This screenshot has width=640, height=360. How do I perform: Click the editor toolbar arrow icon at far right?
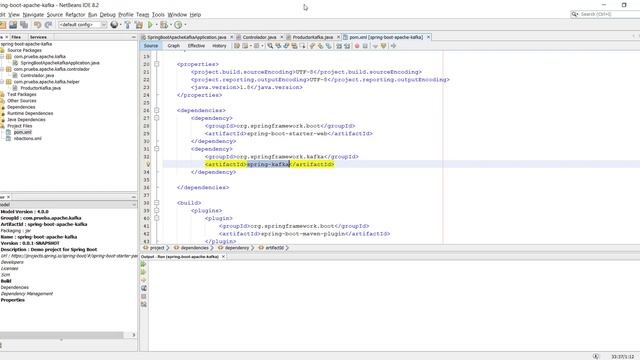pyautogui.click(x=393, y=46)
